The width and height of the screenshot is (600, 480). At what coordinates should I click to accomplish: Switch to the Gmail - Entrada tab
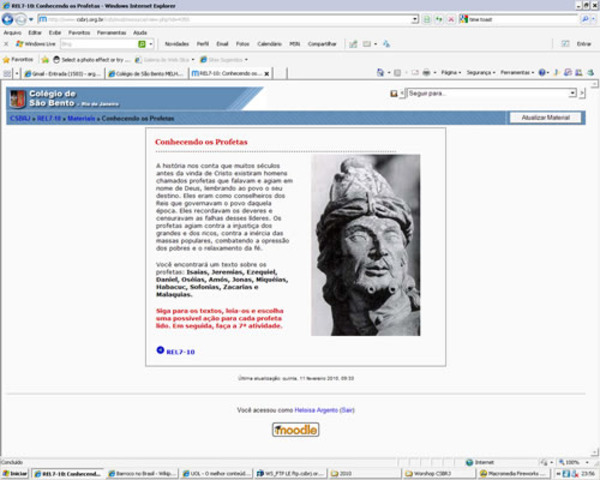(63, 73)
